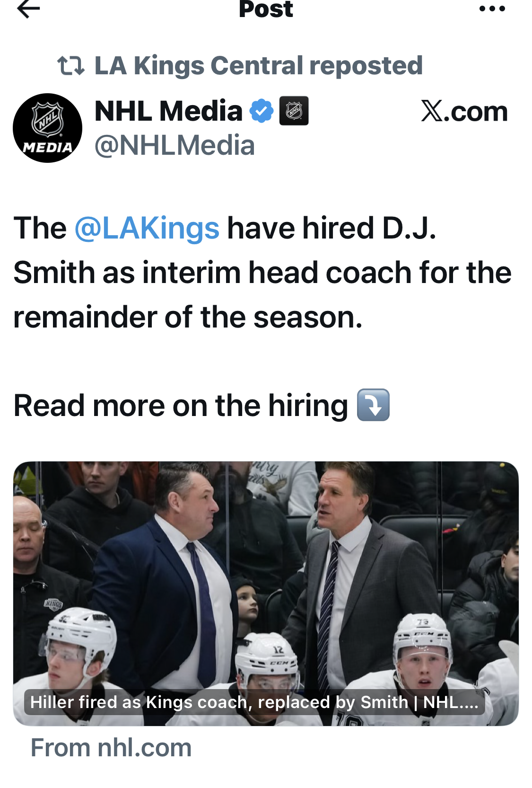Tap the 'Post' header title
The height and width of the screenshot is (788, 532).
pyautogui.click(x=266, y=9)
